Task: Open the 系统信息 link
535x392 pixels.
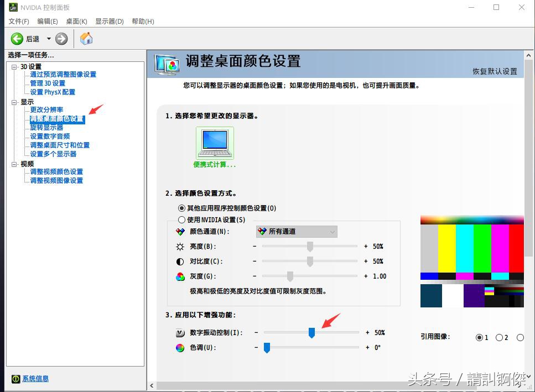Action: pos(35,379)
